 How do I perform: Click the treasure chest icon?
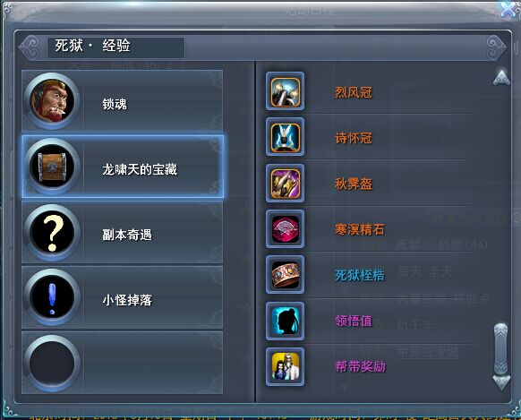pos(52,167)
